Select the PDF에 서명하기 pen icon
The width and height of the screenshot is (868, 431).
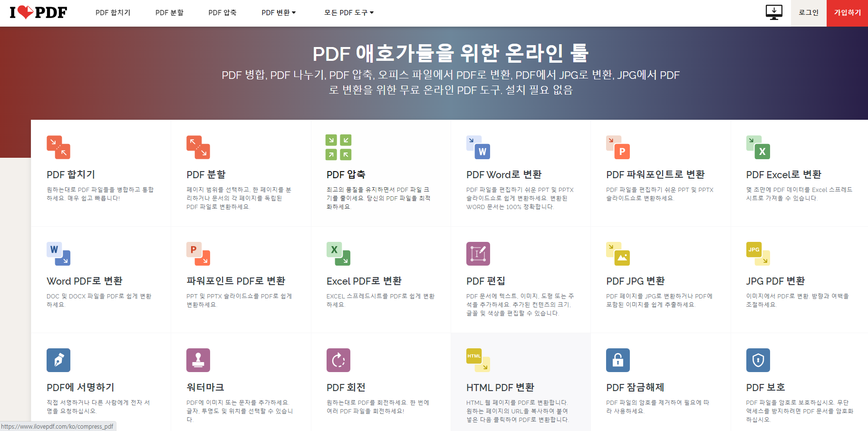point(58,360)
